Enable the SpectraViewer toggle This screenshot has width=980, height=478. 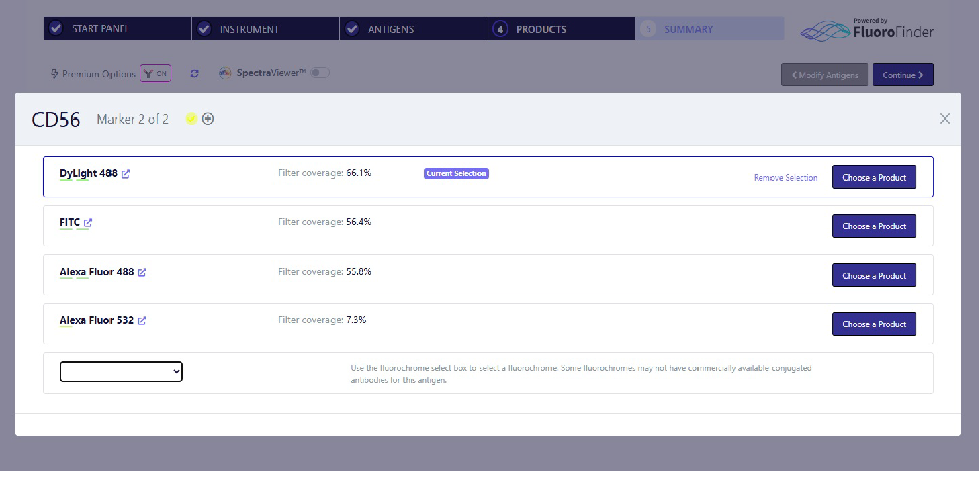pos(320,73)
